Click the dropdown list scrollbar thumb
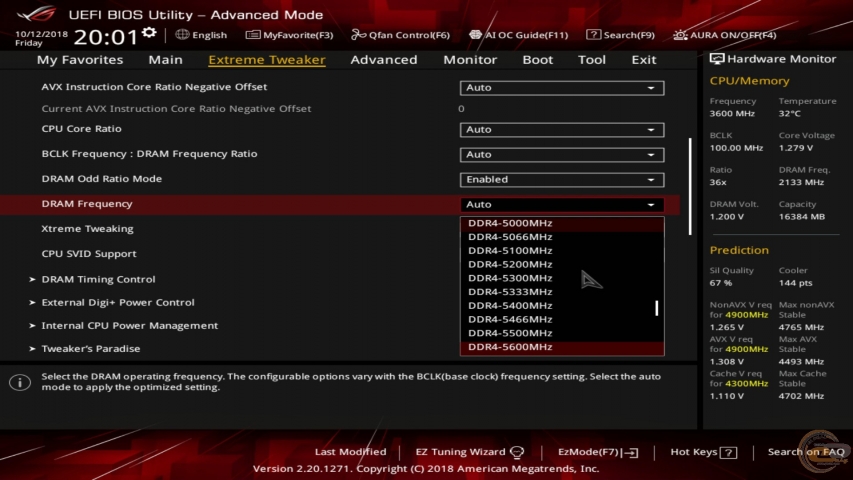The width and height of the screenshot is (853, 480). 657,308
